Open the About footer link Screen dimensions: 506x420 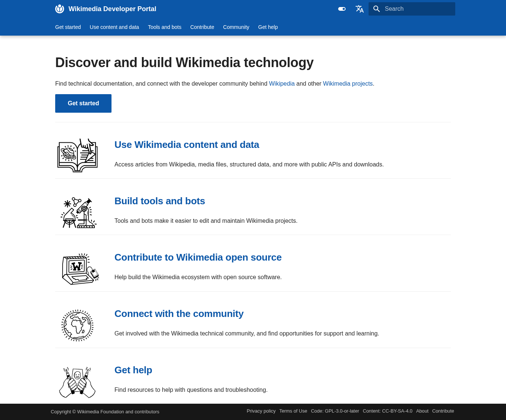coord(422,411)
